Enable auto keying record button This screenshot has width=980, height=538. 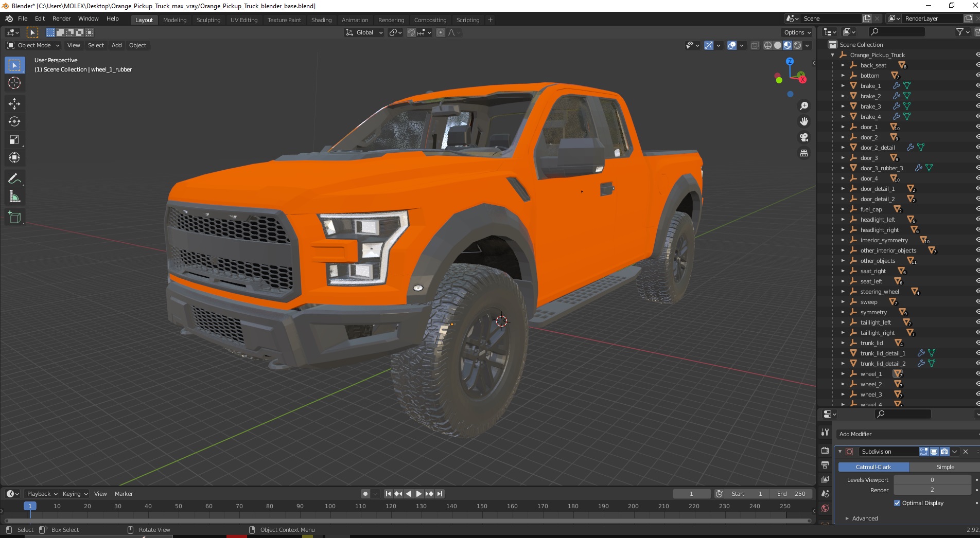point(365,494)
